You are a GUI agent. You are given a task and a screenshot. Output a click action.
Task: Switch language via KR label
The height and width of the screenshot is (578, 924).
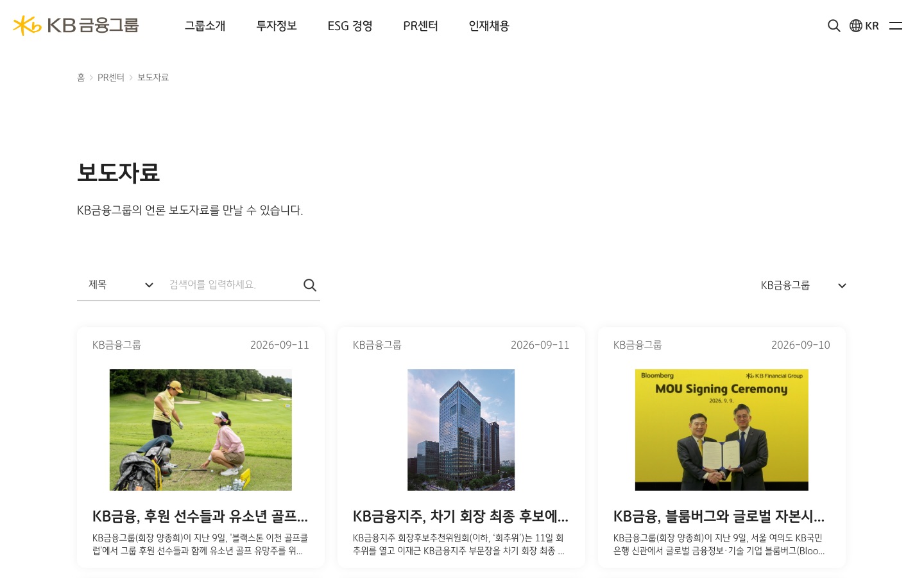click(872, 26)
